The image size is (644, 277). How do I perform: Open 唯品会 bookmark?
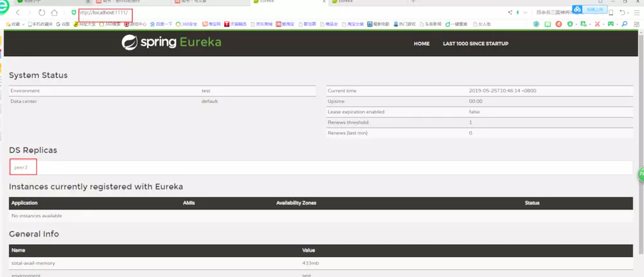pos(329,24)
